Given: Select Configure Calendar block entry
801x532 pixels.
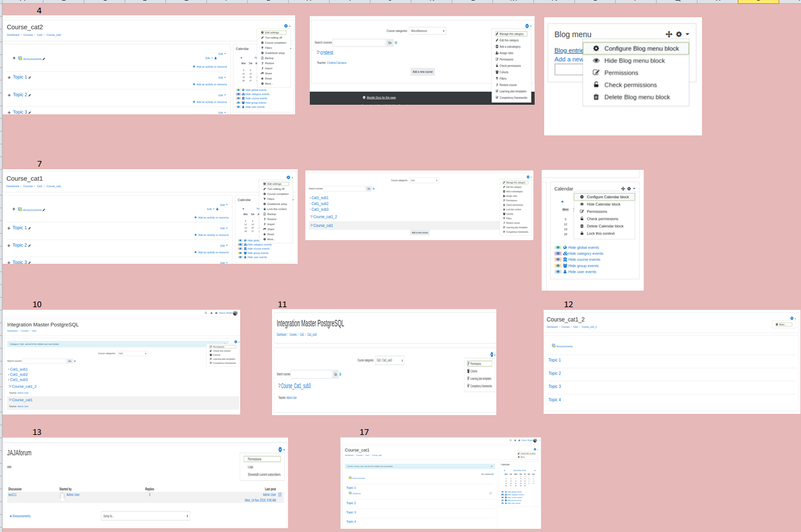Looking at the screenshot, I should click(x=605, y=197).
